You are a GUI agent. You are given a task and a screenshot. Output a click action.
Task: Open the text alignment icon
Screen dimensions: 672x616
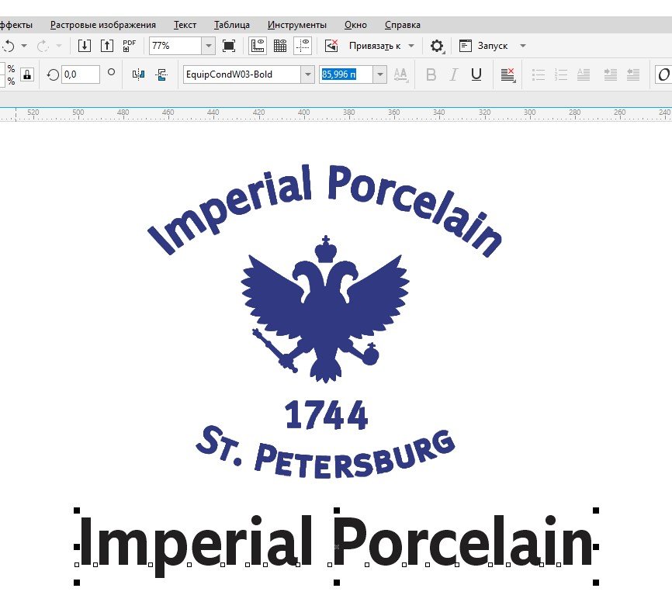tap(507, 74)
